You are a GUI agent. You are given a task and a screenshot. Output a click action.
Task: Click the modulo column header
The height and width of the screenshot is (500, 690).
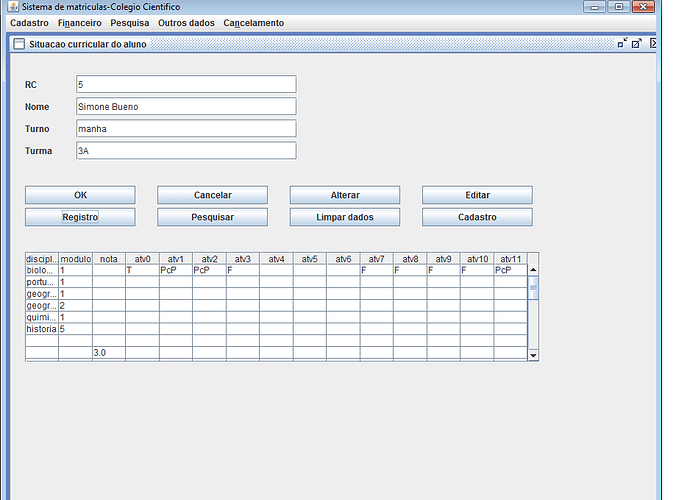[76, 259]
